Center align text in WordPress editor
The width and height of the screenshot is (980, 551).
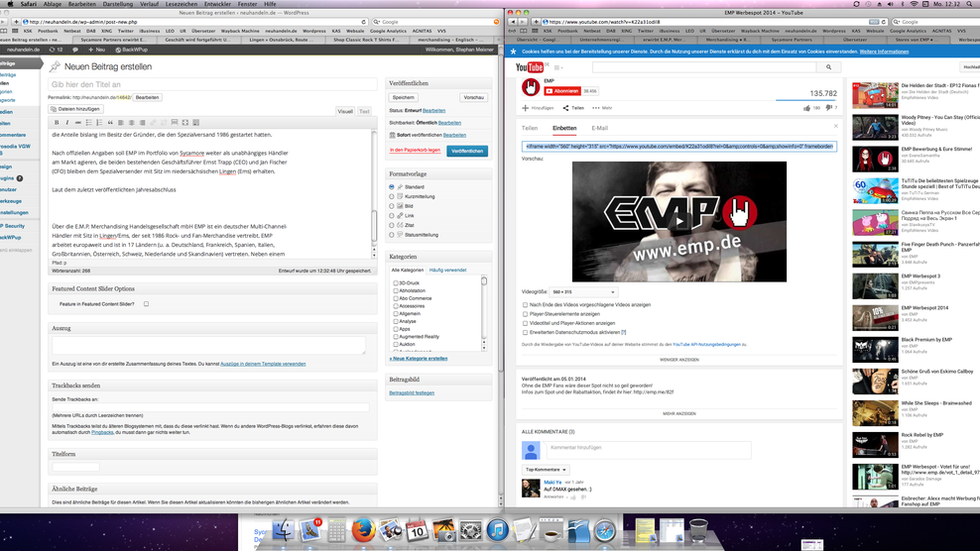coord(131,123)
